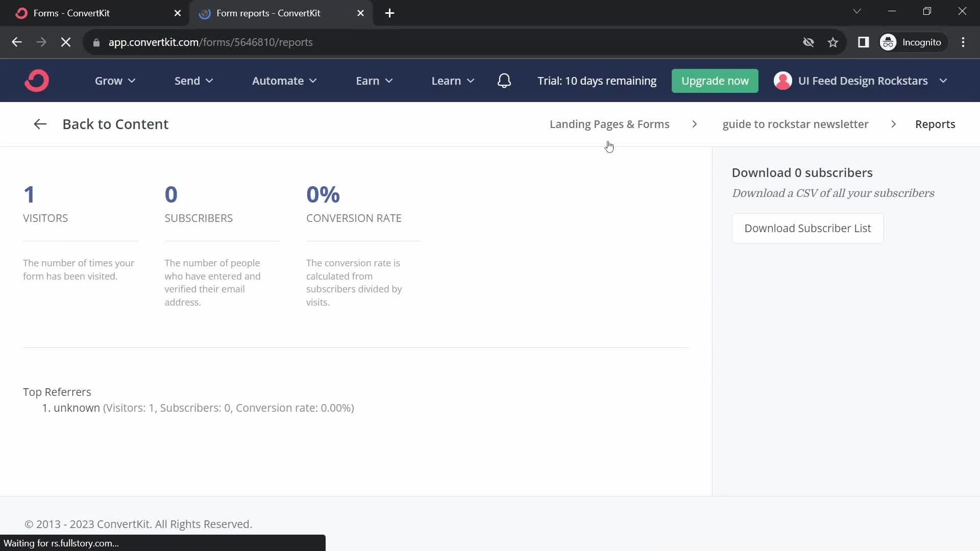Screen dimensions: 980x551
Task: Click the Upgrade now button
Action: (x=715, y=81)
